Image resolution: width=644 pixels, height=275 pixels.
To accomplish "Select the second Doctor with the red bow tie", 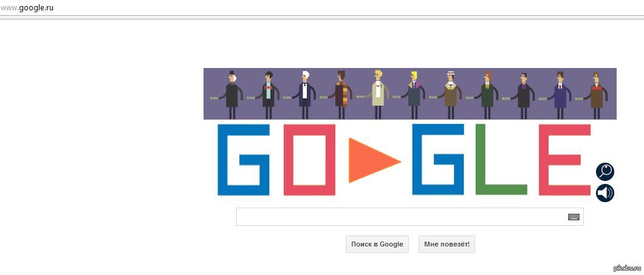I will click(x=268, y=95).
